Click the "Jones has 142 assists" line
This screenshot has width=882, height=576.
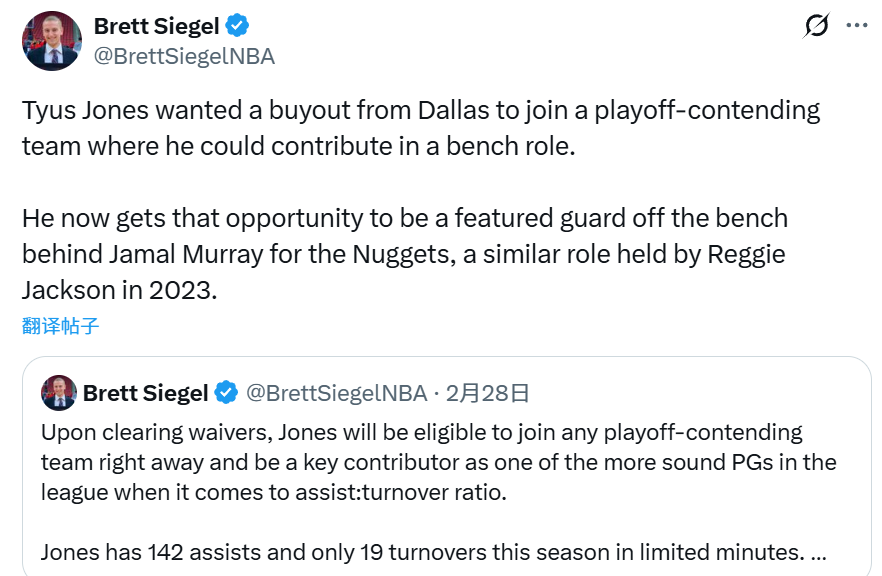tap(420, 552)
